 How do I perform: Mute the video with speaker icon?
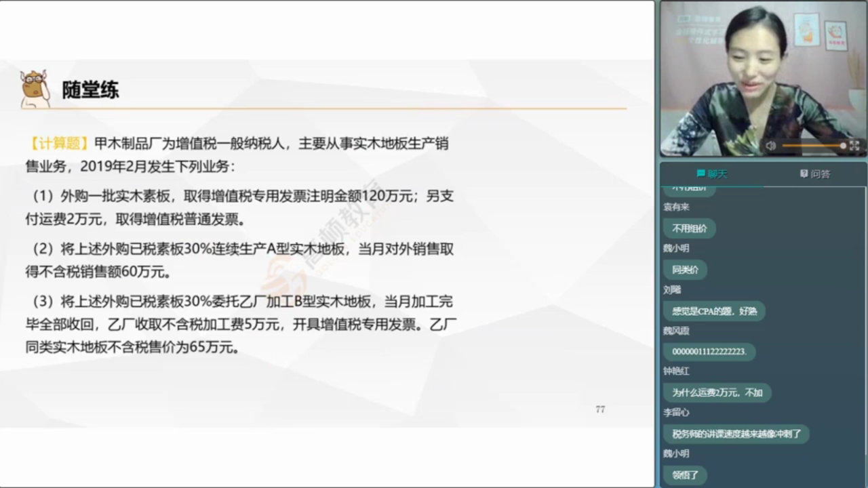click(x=770, y=146)
